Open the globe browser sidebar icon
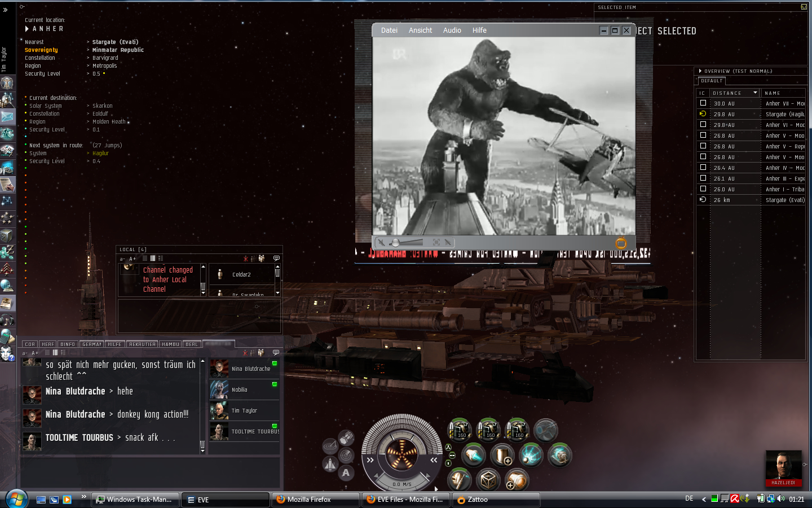 (7, 286)
